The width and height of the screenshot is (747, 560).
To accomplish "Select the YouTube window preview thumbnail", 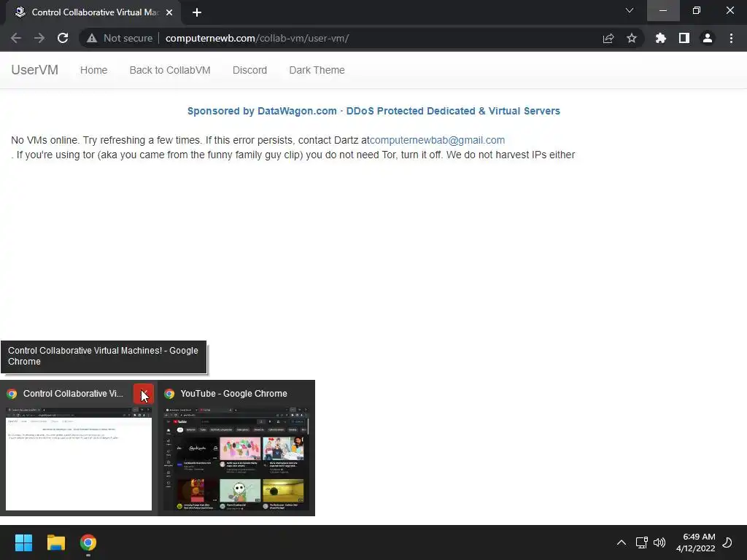I will tap(236, 459).
